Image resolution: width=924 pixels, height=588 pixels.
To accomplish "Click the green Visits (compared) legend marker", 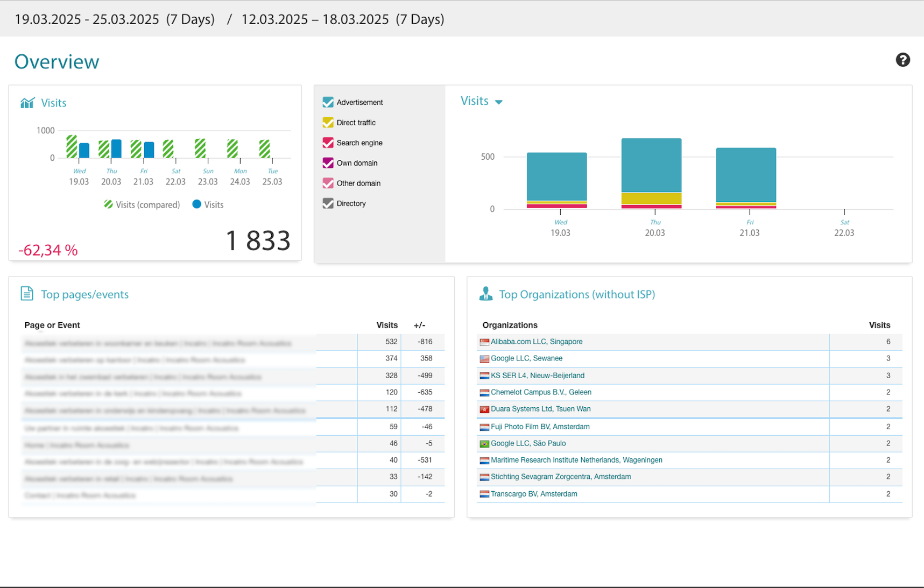I will [108, 204].
